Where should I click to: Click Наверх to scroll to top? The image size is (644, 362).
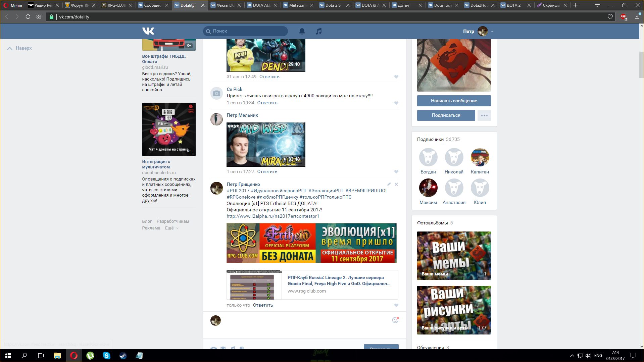(x=19, y=48)
